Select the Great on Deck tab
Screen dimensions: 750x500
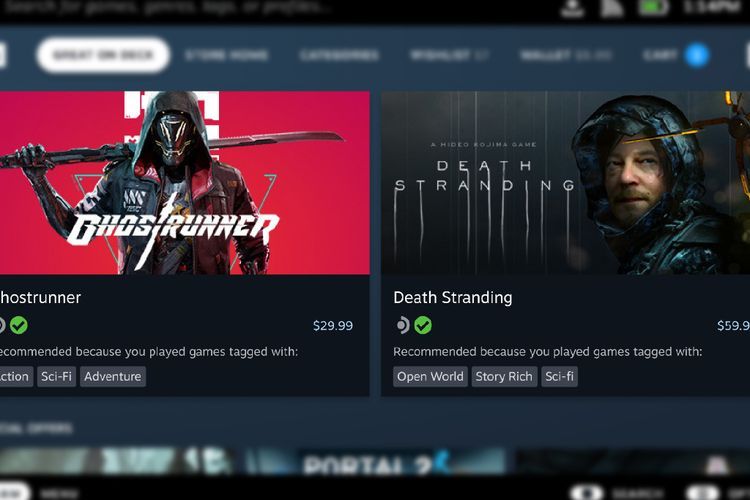103,55
